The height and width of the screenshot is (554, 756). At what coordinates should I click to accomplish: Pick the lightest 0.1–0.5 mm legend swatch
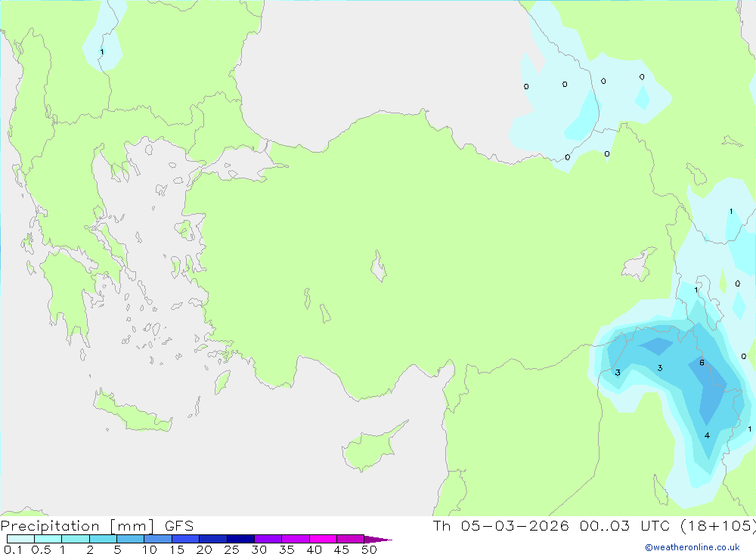point(20,539)
